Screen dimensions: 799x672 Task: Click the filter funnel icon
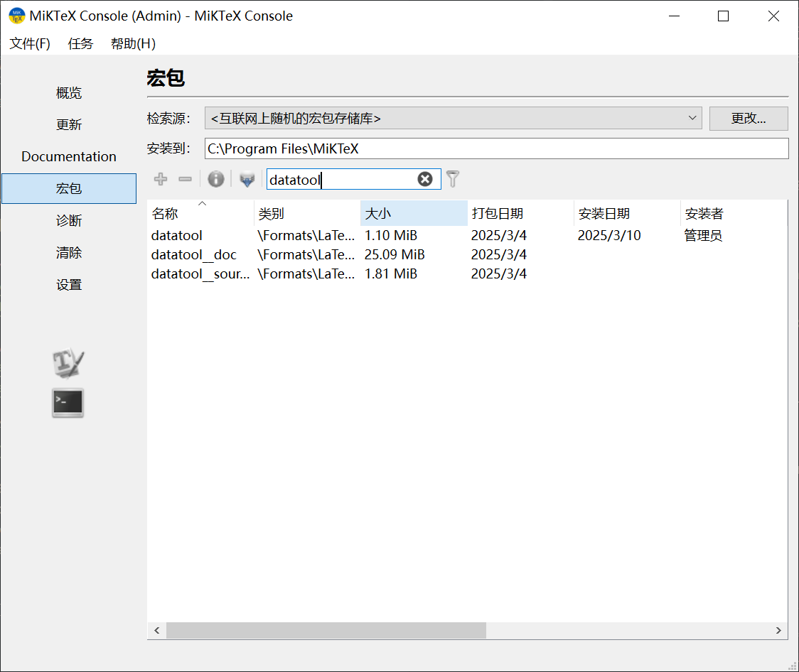pyautogui.click(x=453, y=179)
